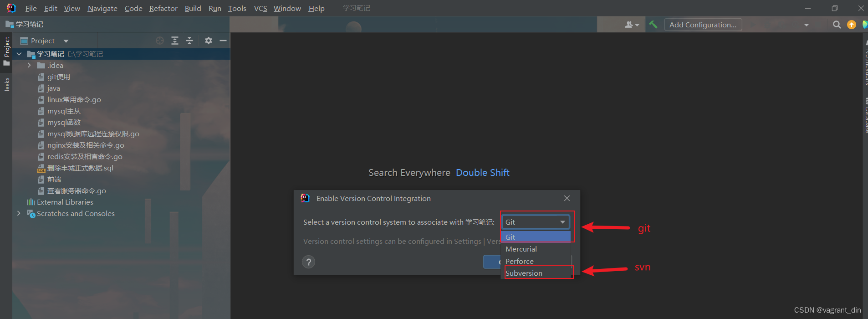This screenshot has height=319, width=868.
Task: Select mysql数据库远程连接权限.go file
Action: click(93, 134)
